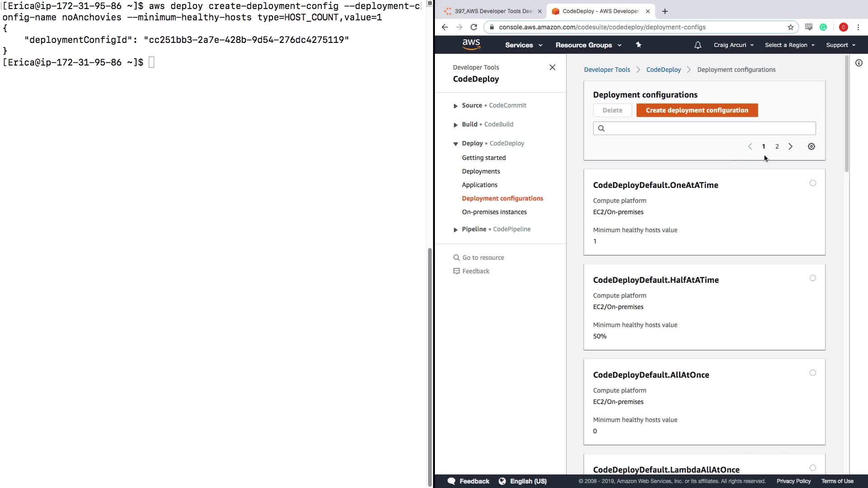Select the CodeDeployDefault.OneAtATime radio button
Viewport: 868px width, 488px height.
click(812, 183)
